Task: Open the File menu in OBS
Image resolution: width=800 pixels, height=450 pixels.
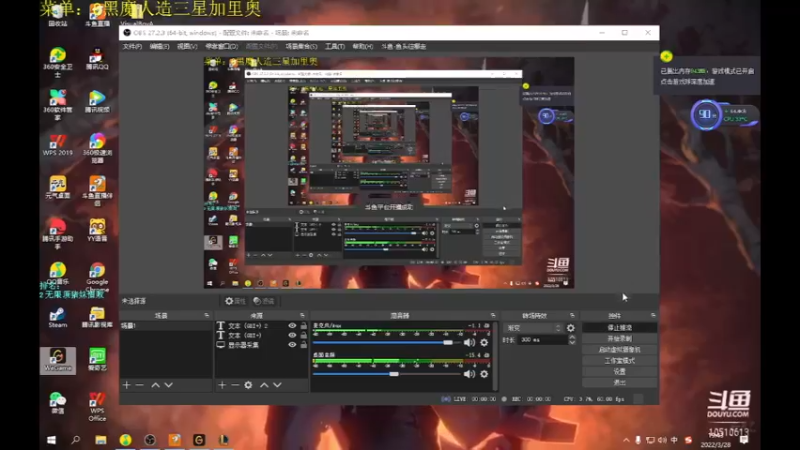Action: 132,46
